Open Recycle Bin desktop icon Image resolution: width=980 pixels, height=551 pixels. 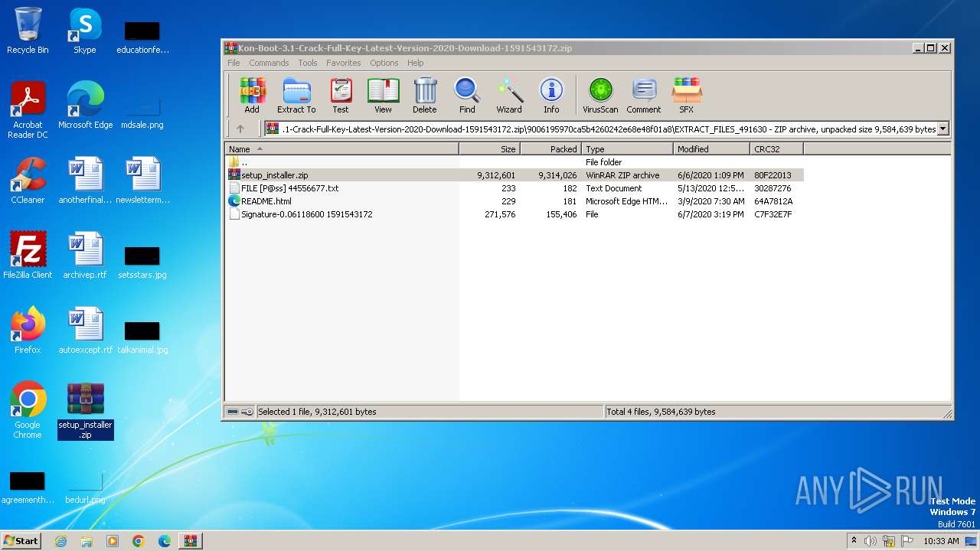pos(28,31)
